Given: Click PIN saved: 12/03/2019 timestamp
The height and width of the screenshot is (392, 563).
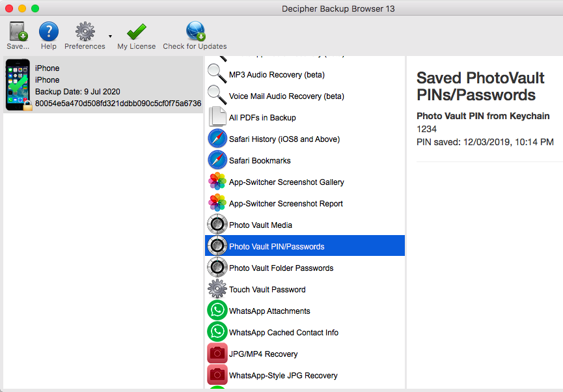Looking at the screenshot, I should pos(485,142).
